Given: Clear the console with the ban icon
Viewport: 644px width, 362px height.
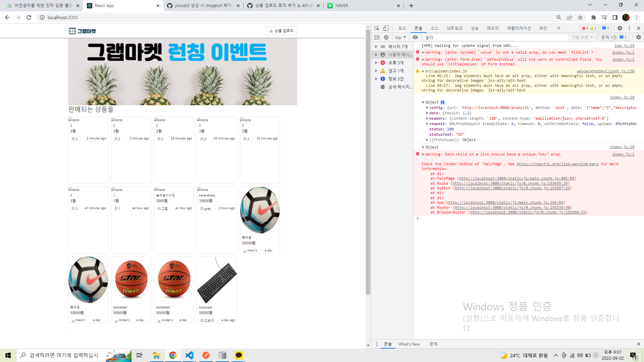Looking at the screenshot, I should [x=386, y=37].
